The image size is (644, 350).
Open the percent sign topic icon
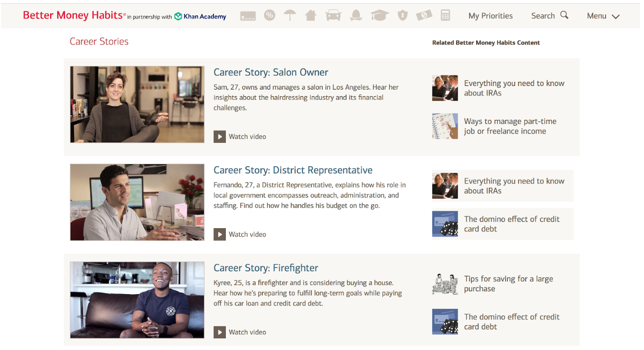pyautogui.click(x=269, y=15)
